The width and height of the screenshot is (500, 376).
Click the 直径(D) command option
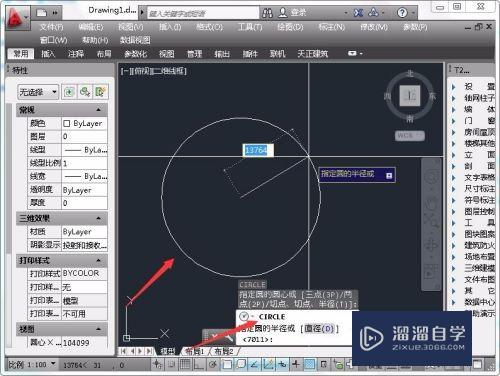coord(319,329)
